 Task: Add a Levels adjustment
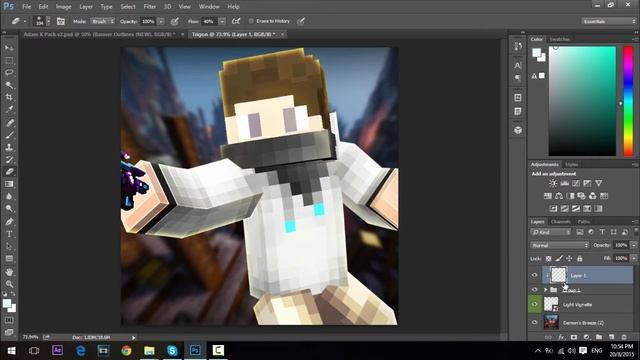pos(564,183)
